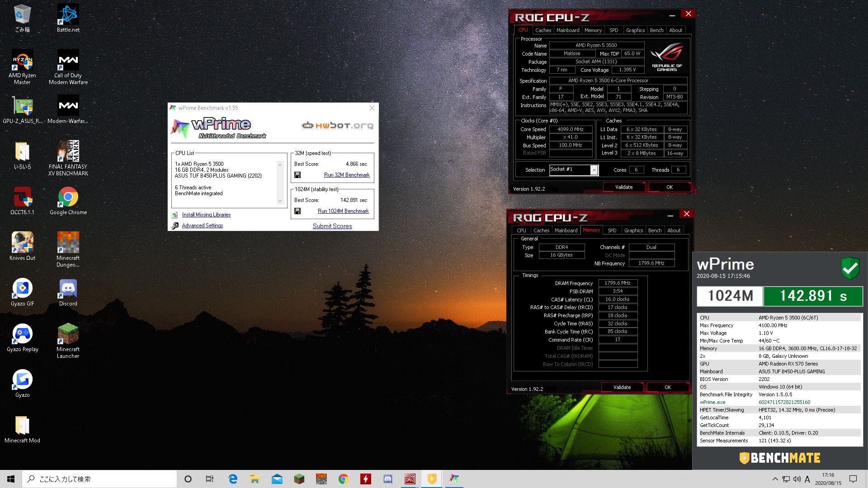This screenshot has width=868, height=488.
Task: Open the Gyazo desktop shortcut
Action: [22, 383]
